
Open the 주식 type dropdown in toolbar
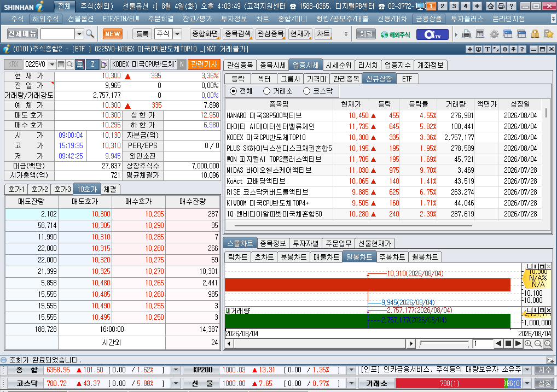point(177,34)
